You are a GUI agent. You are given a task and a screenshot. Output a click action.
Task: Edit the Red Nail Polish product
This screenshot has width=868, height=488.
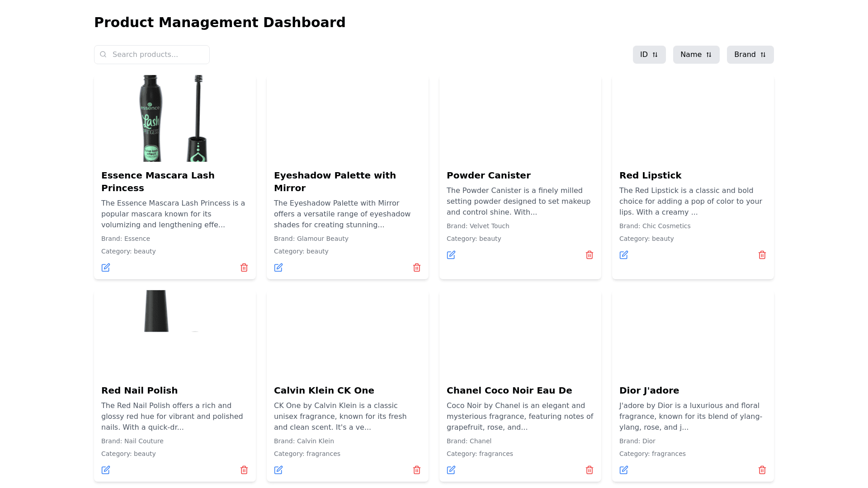pos(106,470)
